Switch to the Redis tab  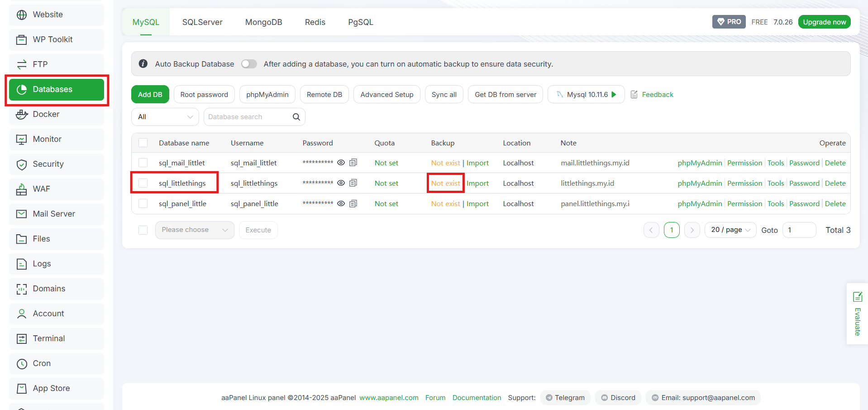pos(315,22)
